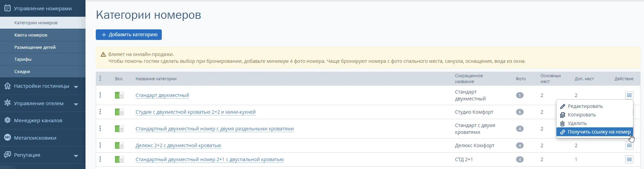Expand the Репутация section arrow
The height and width of the screenshot is (169, 644).
coord(76,156)
